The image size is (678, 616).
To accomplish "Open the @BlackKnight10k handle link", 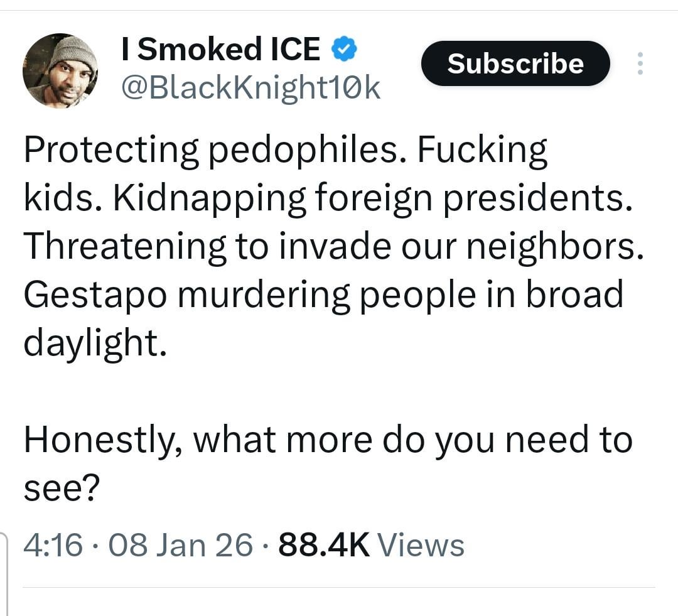I will pos(250,89).
